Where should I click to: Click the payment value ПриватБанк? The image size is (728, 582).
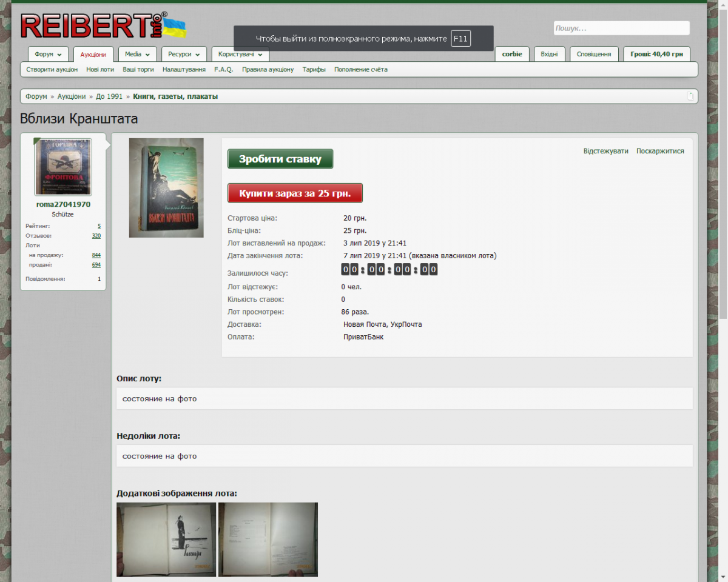point(363,337)
